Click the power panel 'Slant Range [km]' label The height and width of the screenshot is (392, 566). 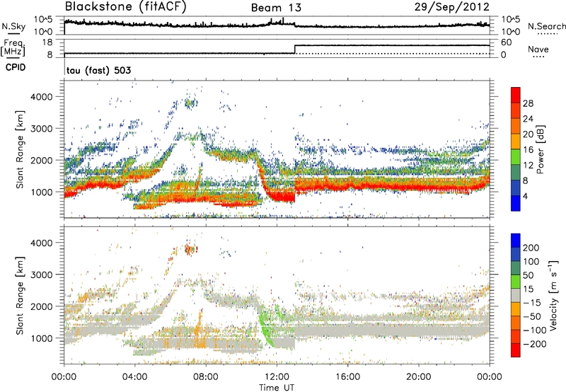tap(20, 149)
